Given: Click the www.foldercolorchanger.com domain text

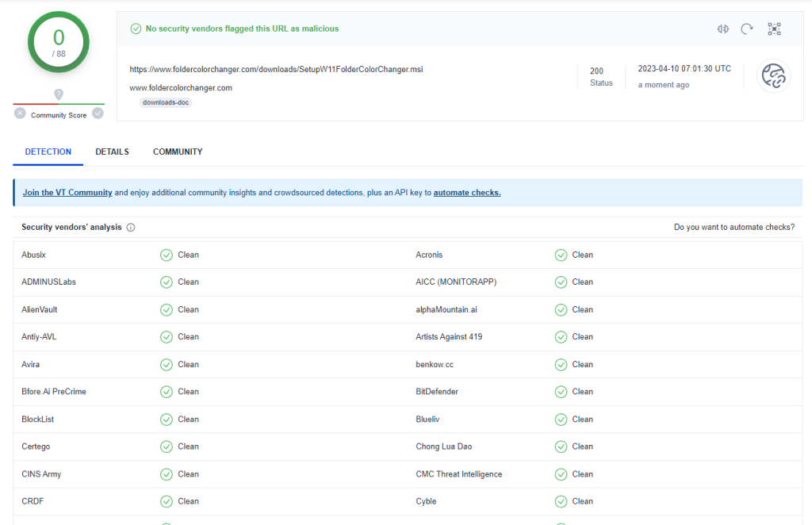Looking at the screenshot, I should (181, 88).
